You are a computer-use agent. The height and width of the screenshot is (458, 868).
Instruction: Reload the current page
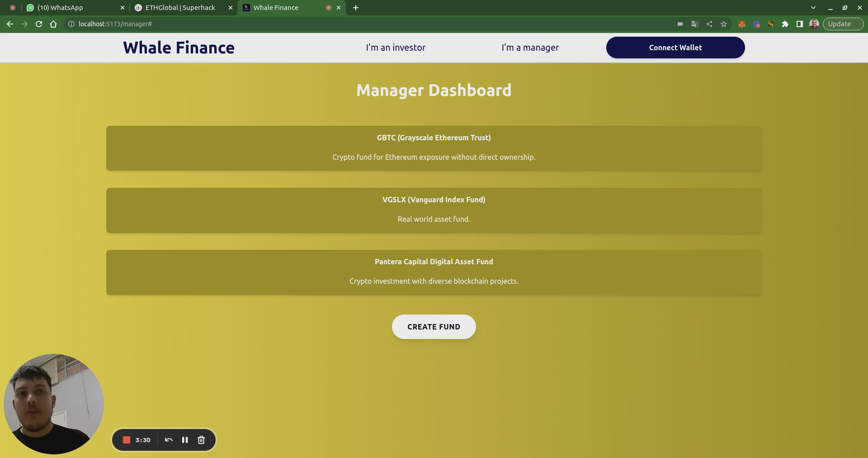coord(39,24)
